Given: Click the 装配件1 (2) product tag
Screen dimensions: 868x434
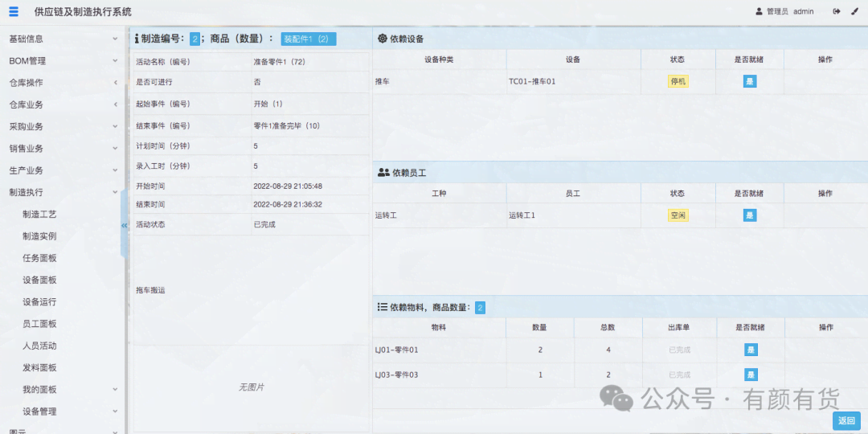Looking at the screenshot, I should tap(308, 39).
